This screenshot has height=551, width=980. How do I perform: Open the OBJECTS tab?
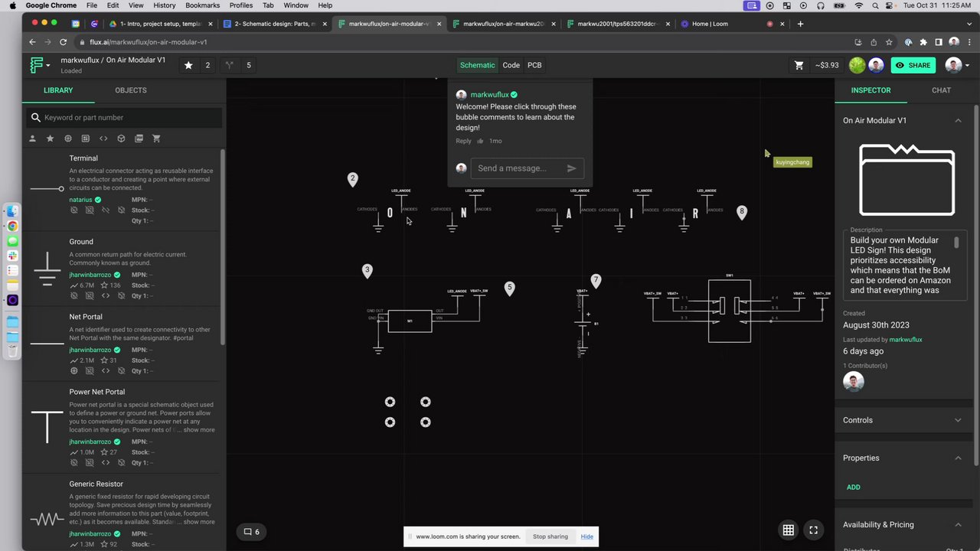tap(131, 90)
